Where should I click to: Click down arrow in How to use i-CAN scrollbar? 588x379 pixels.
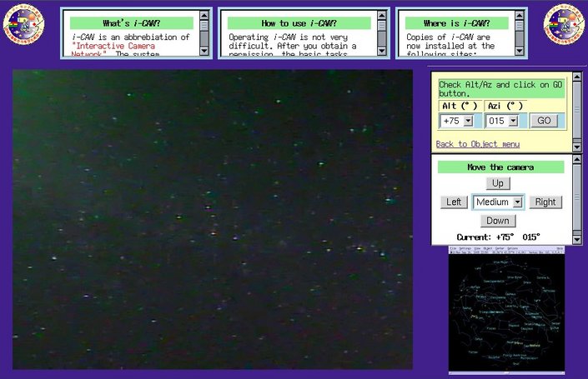click(381, 51)
